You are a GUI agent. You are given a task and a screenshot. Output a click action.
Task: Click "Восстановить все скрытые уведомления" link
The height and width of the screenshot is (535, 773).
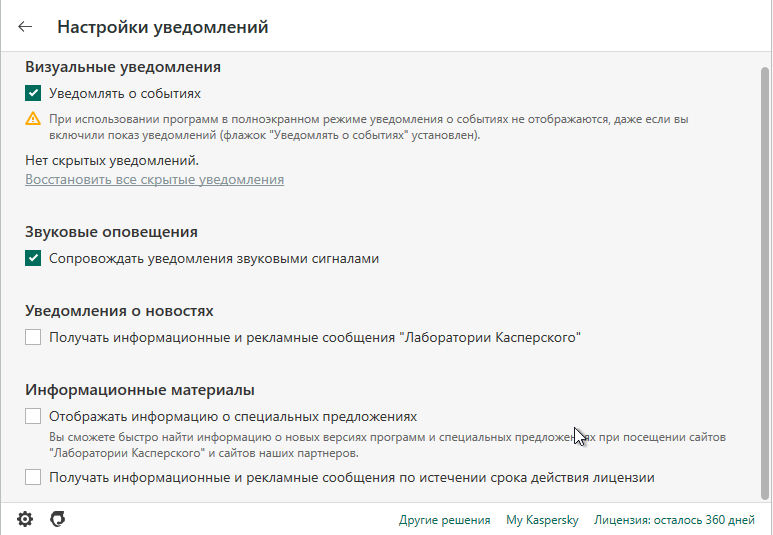click(x=154, y=180)
